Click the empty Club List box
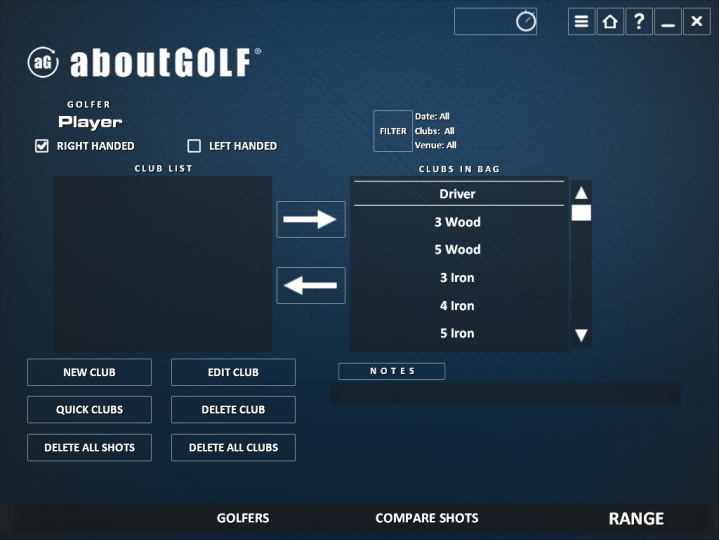 (163, 264)
